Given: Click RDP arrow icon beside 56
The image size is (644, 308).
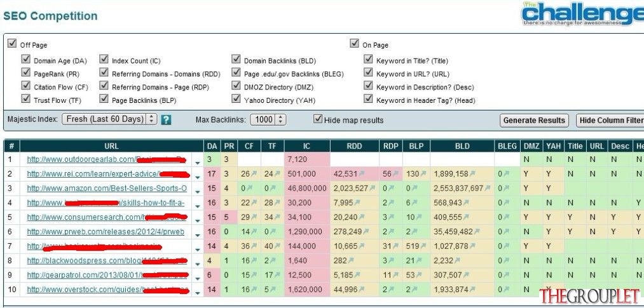Looking at the screenshot, I should click(395, 174).
